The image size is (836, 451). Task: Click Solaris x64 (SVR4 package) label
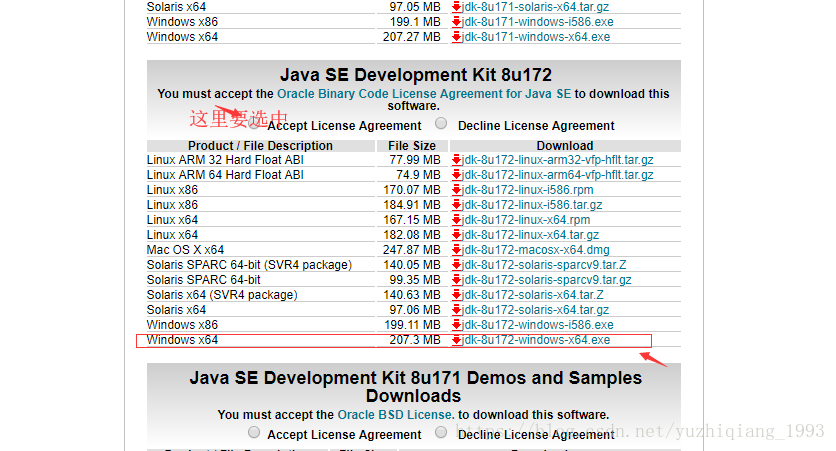[x=222, y=295]
